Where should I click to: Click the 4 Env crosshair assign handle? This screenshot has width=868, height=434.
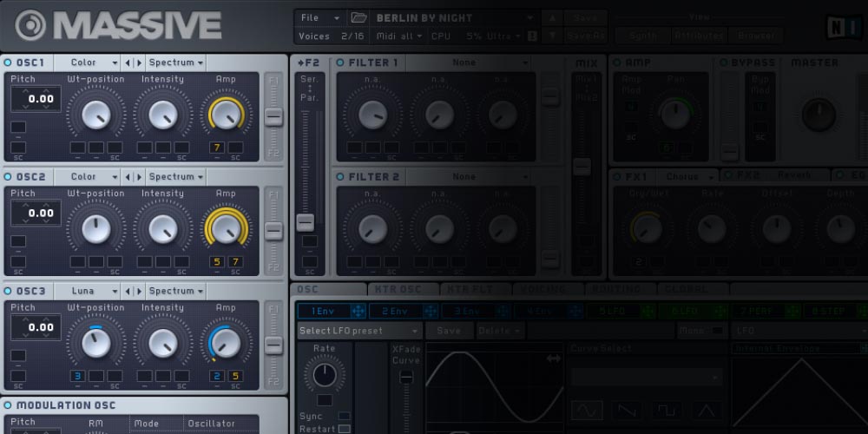(x=575, y=311)
